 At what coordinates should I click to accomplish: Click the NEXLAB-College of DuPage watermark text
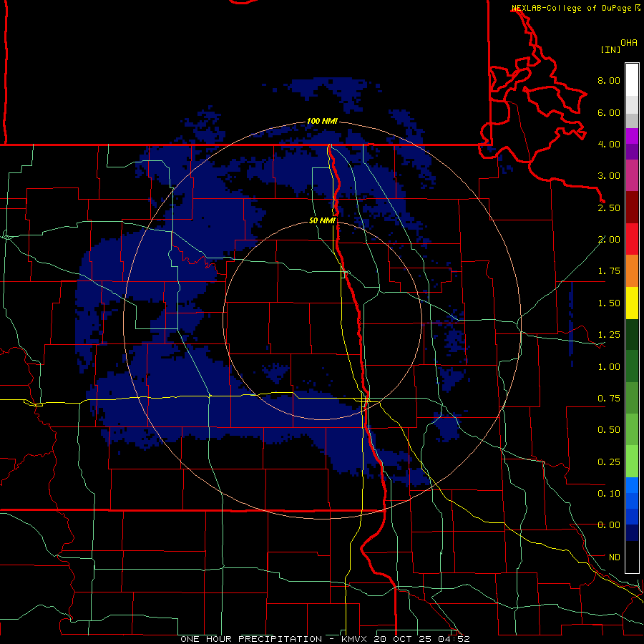coord(571,8)
